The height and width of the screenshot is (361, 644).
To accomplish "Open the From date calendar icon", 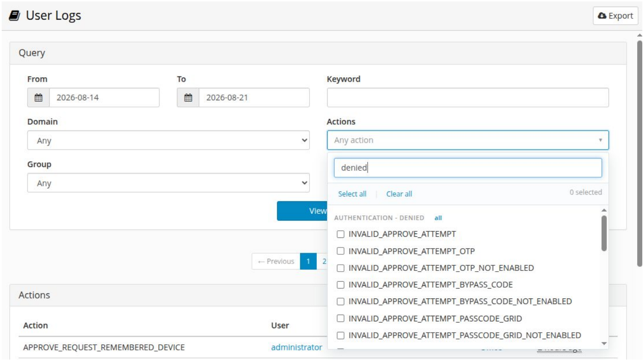I will point(38,97).
